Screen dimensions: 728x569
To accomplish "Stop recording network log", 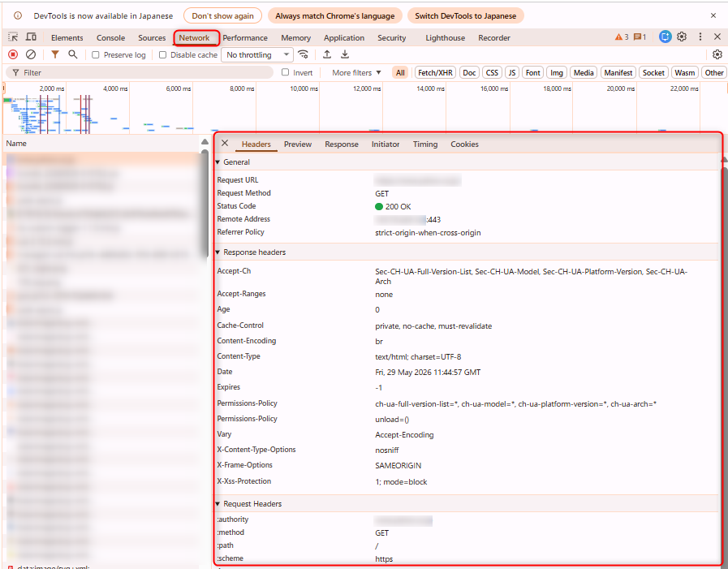I will [x=13, y=54].
